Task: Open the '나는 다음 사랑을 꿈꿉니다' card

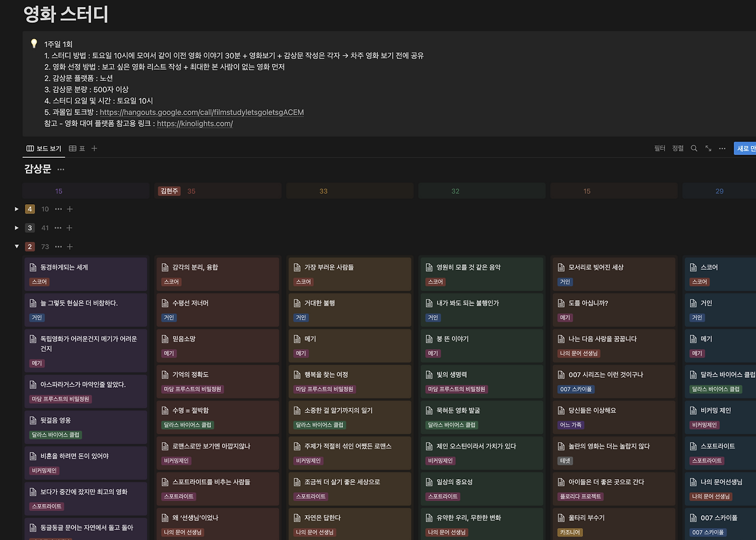Action: click(614, 346)
